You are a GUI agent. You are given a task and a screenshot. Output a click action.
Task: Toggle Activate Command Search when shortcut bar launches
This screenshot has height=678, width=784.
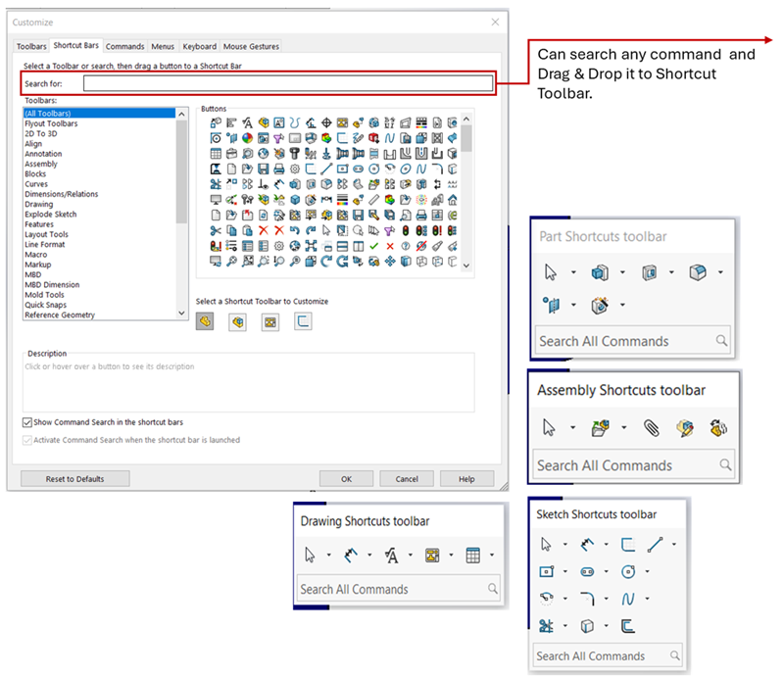click(27, 440)
